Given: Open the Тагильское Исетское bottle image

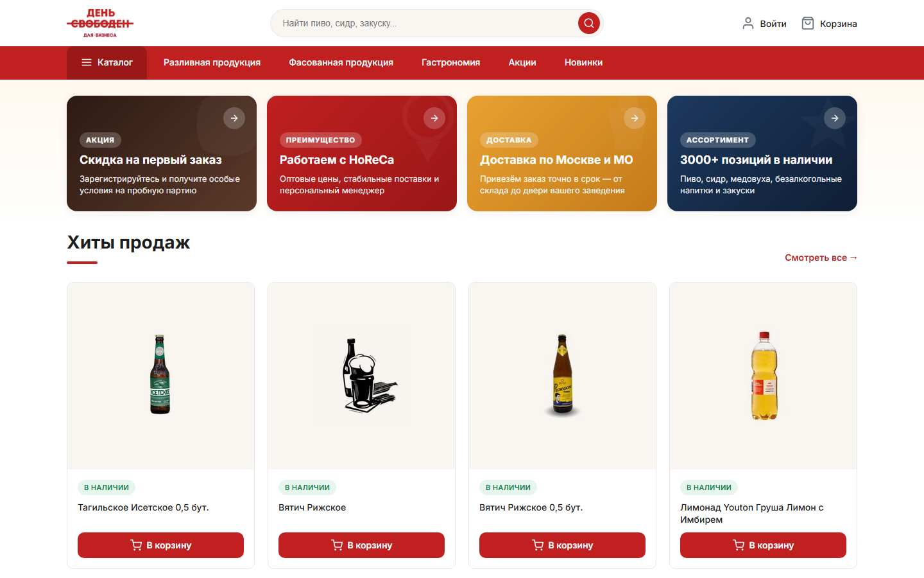Looking at the screenshot, I should click(x=160, y=374).
